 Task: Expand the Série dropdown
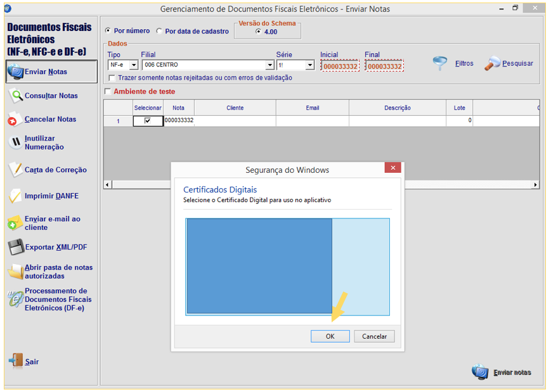pos(309,65)
